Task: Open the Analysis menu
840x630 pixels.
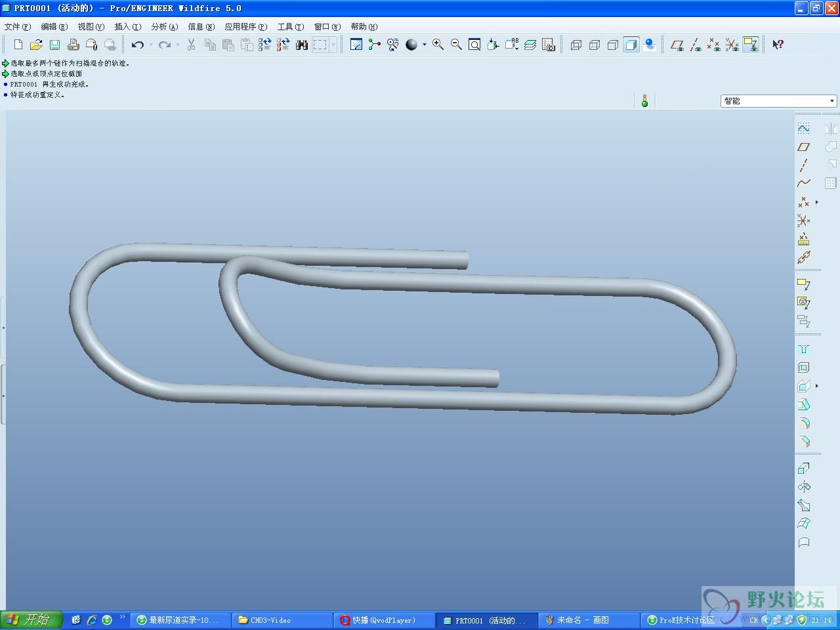Action: point(165,27)
